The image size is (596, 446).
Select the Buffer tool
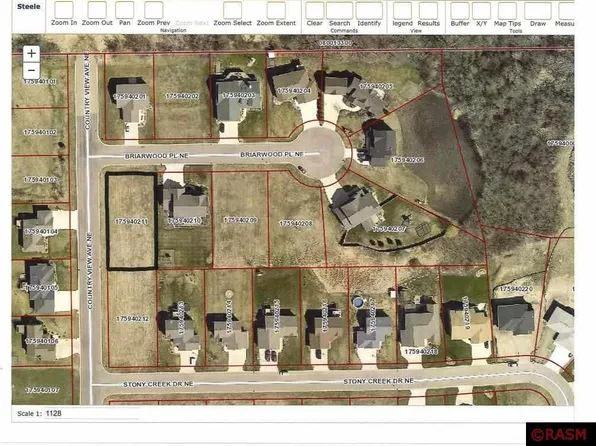(460, 14)
